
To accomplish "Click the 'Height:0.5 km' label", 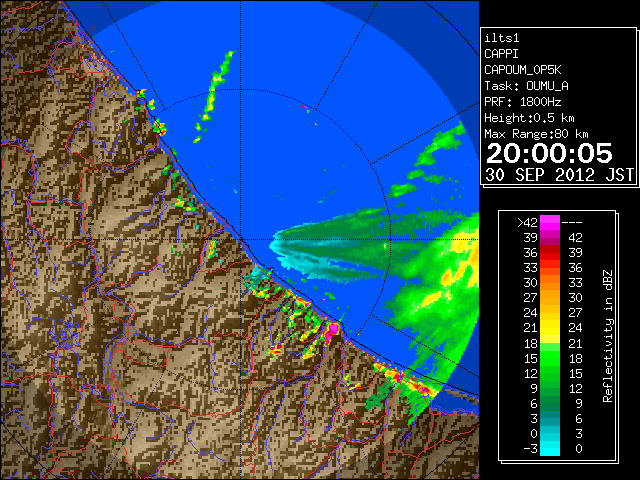I will pos(529,118).
